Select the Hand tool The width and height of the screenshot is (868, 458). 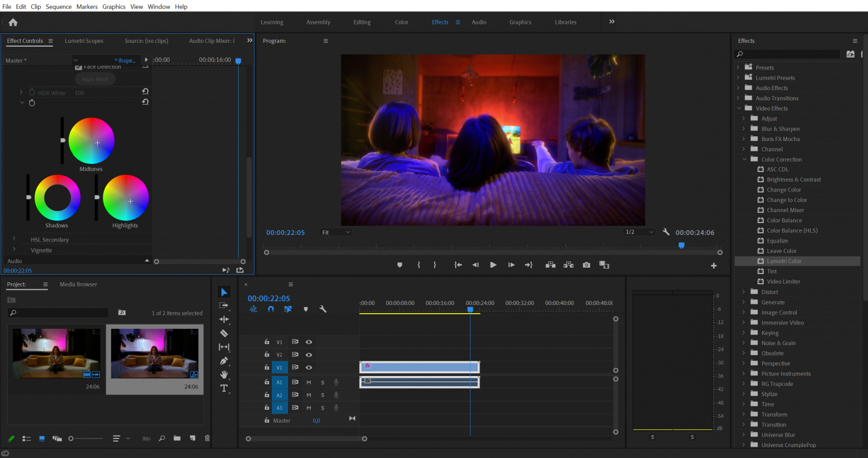pyautogui.click(x=224, y=374)
